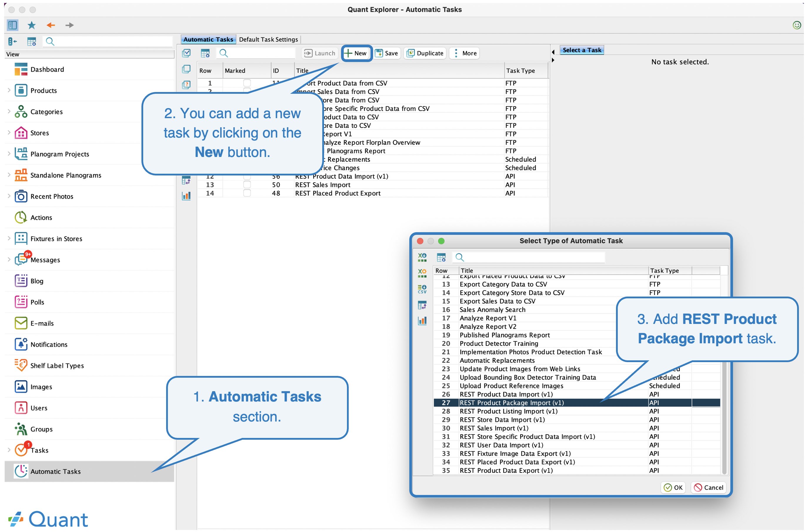Expand the Categories tree node
Viewport: 808px width, 532px height.
coord(9,111)
